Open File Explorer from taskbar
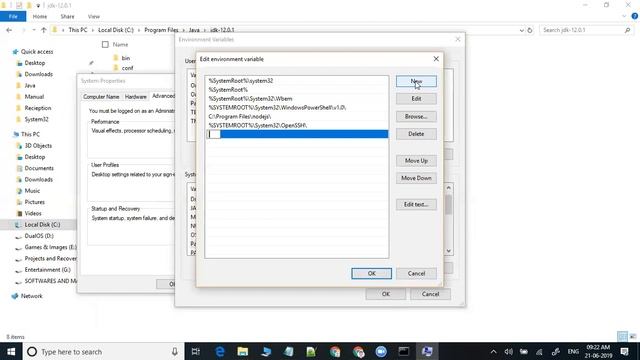This screenshot has width=640, height=360. [x=242, y=351]
